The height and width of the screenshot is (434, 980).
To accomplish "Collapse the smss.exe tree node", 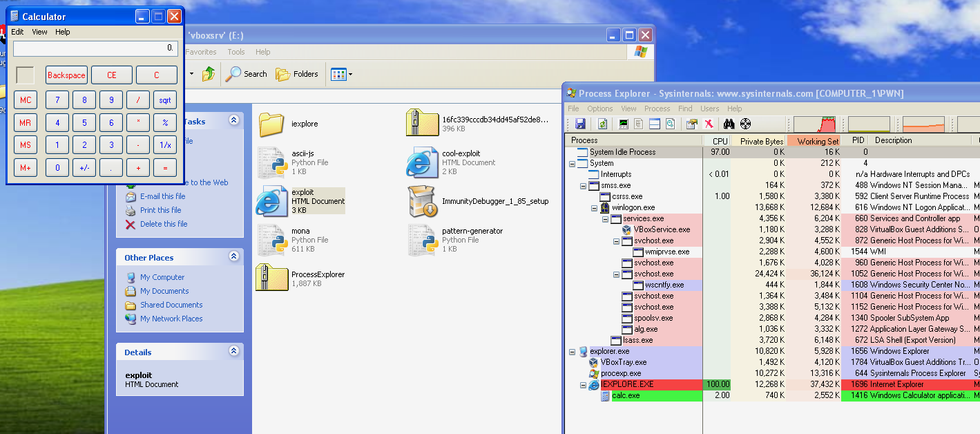I will pos(583,185).
